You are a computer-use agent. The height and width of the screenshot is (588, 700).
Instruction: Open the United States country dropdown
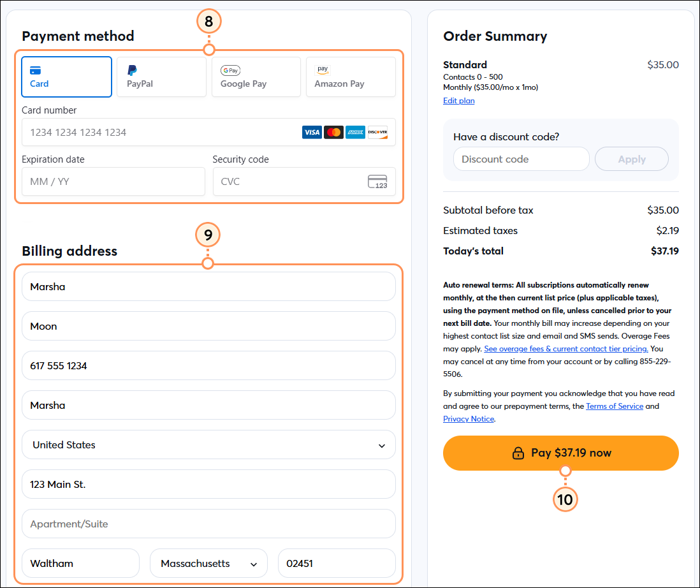point(208,445)
